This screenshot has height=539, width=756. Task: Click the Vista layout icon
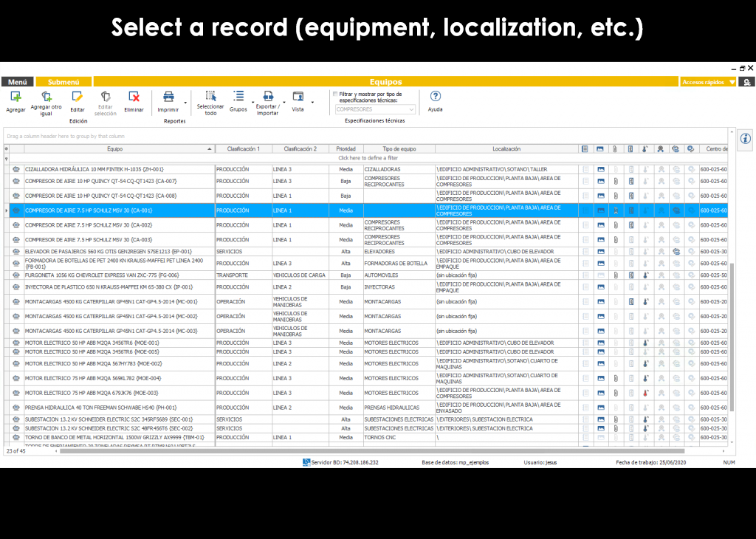(298, 97)
